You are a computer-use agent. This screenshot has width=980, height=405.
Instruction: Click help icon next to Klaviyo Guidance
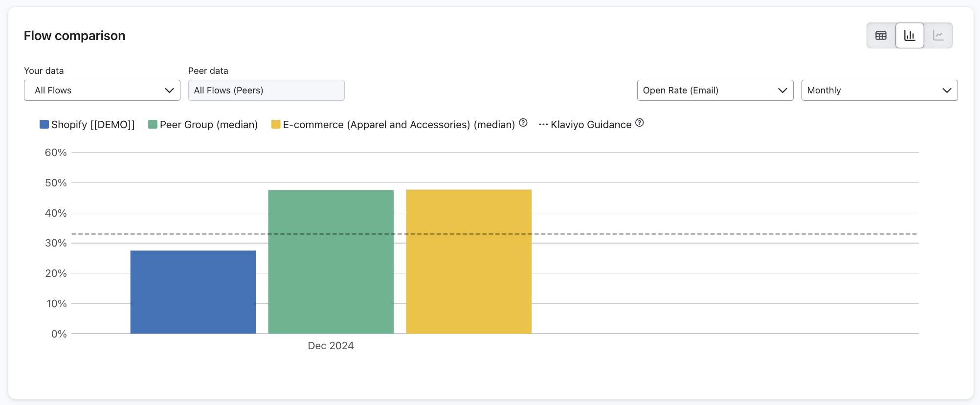pyautogui.click(x=639, y=123)
